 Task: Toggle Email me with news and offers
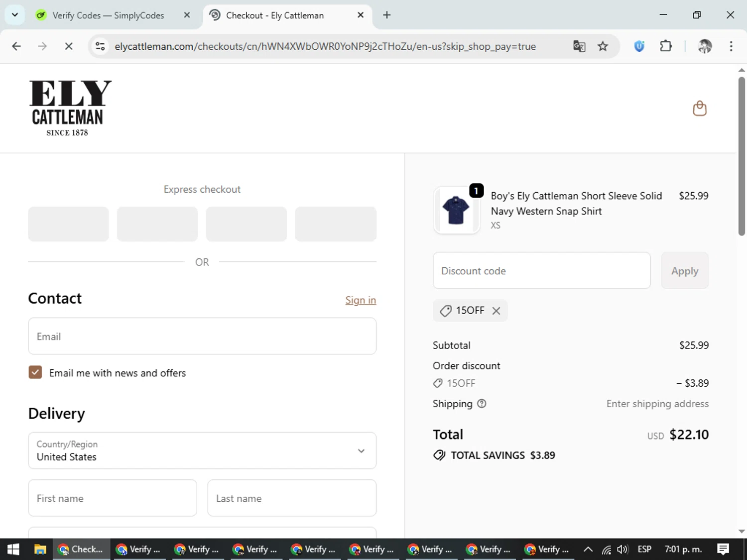(x=35, y=372)
